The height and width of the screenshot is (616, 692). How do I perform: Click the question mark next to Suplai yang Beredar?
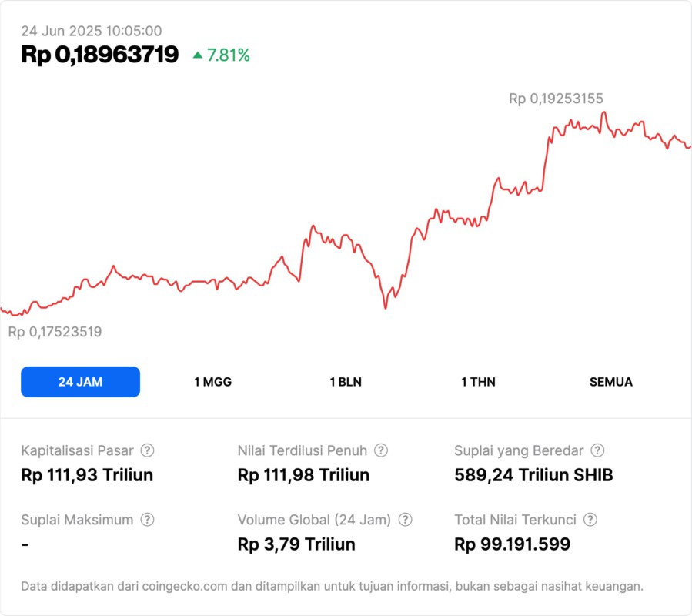(597, 450)
